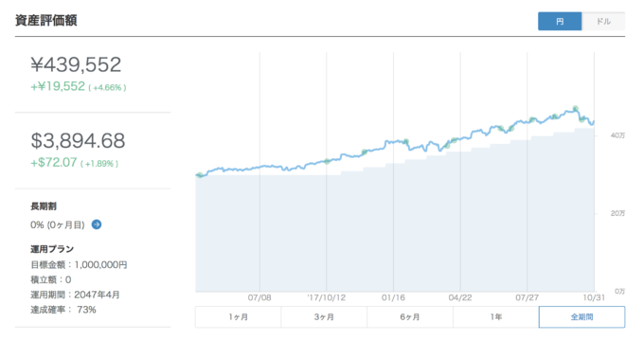644x341 pixels.
Task: Switch currency display to ドル
Action: pyautogui.click(x=603, y=22)
